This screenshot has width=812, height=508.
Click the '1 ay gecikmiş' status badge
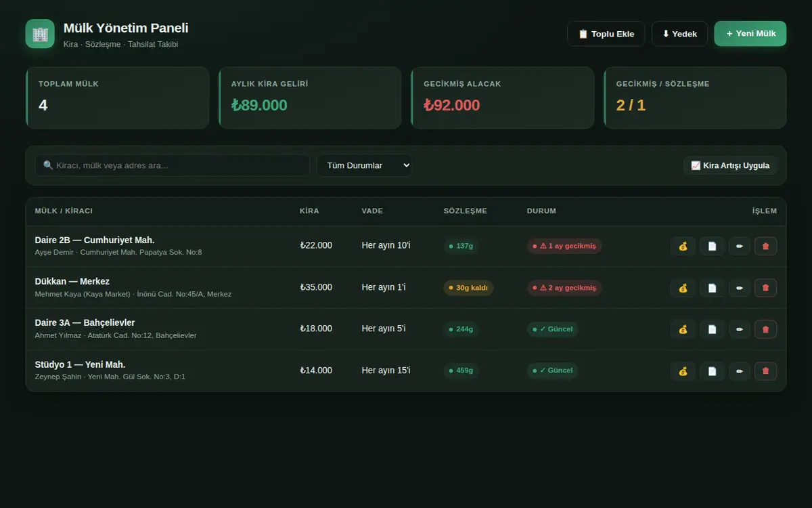(564, 246)
